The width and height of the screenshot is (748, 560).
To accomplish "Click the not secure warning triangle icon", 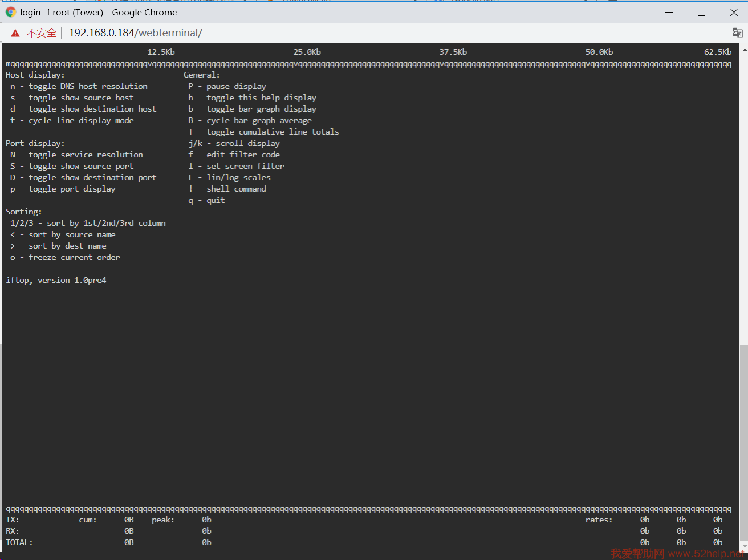I will 15,33.
